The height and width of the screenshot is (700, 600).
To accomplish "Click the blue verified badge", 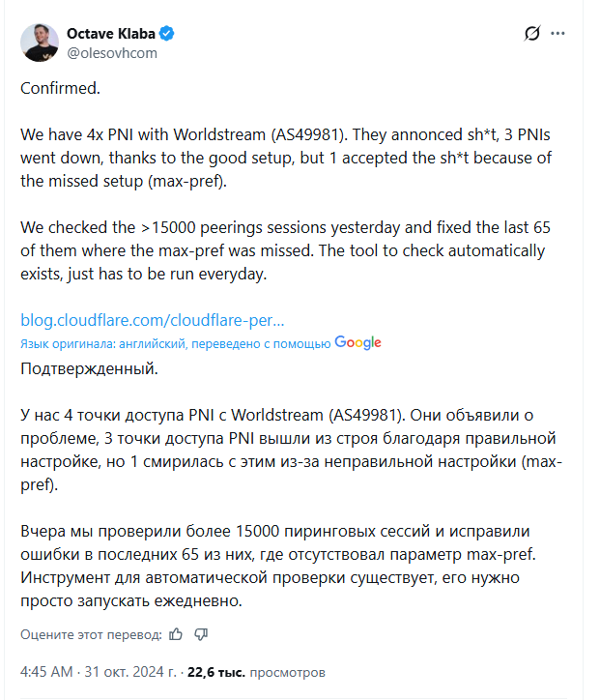I will (167, 34).
